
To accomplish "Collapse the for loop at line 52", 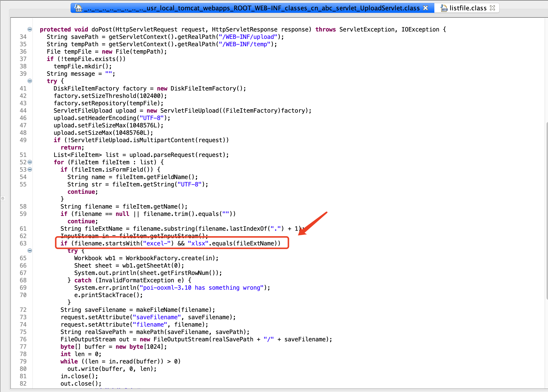I will (x=30, y=162).
